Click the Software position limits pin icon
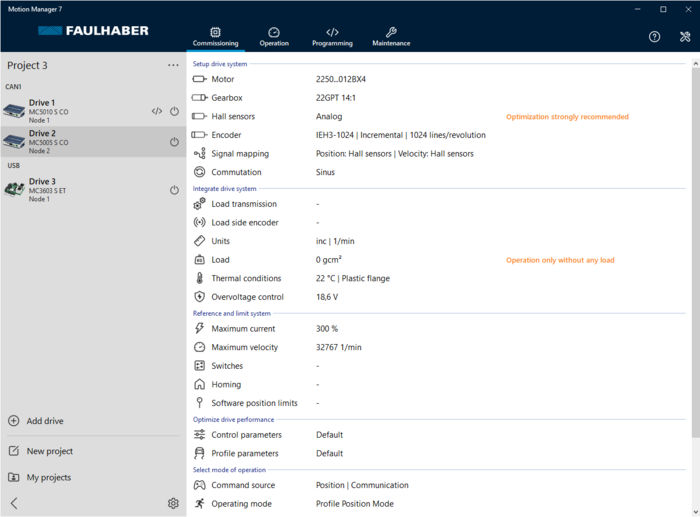Screen dimensions: 700x517 coord(200,403)
